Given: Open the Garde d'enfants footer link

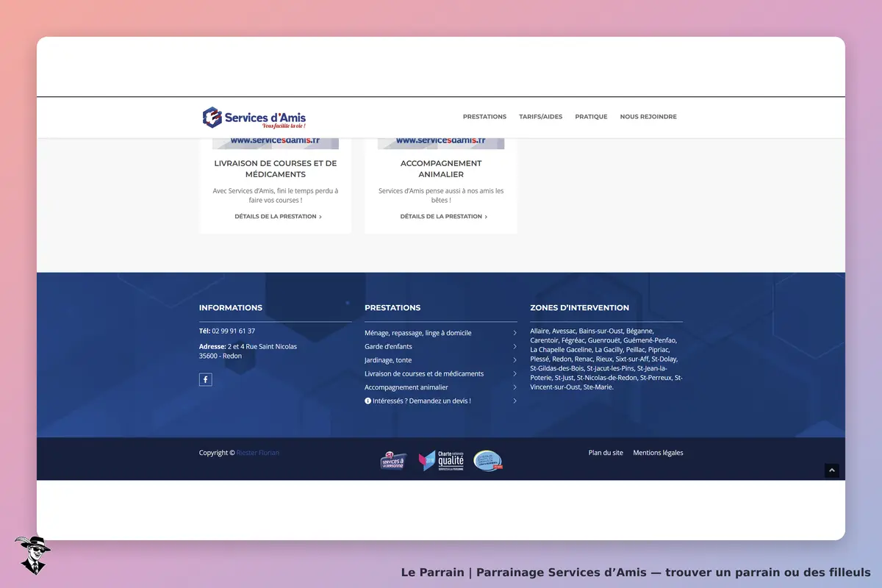Looking at the screenshot, I should coord(388,346).
